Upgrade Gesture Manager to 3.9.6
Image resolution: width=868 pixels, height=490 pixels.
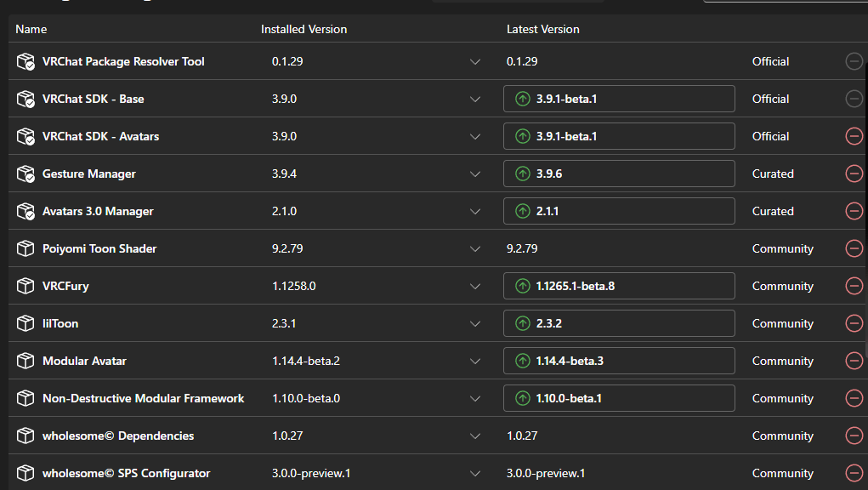(619, 174)
